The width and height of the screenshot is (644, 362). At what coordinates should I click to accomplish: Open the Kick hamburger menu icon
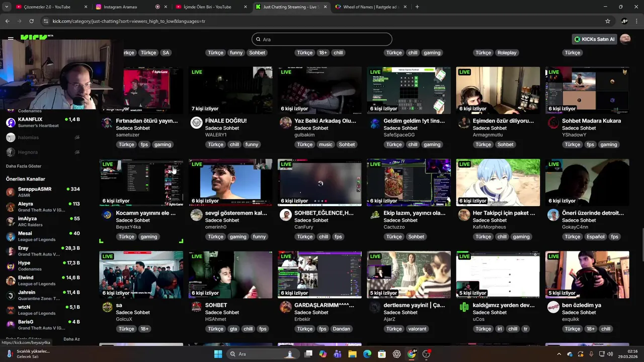(x=11, y=38)
